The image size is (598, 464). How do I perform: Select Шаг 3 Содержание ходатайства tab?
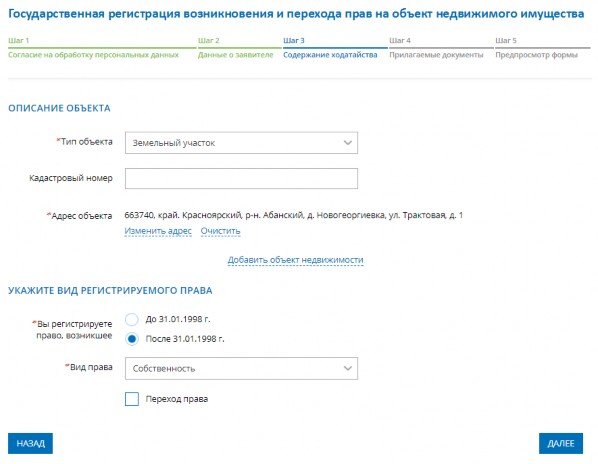click(x=330, y=48)
